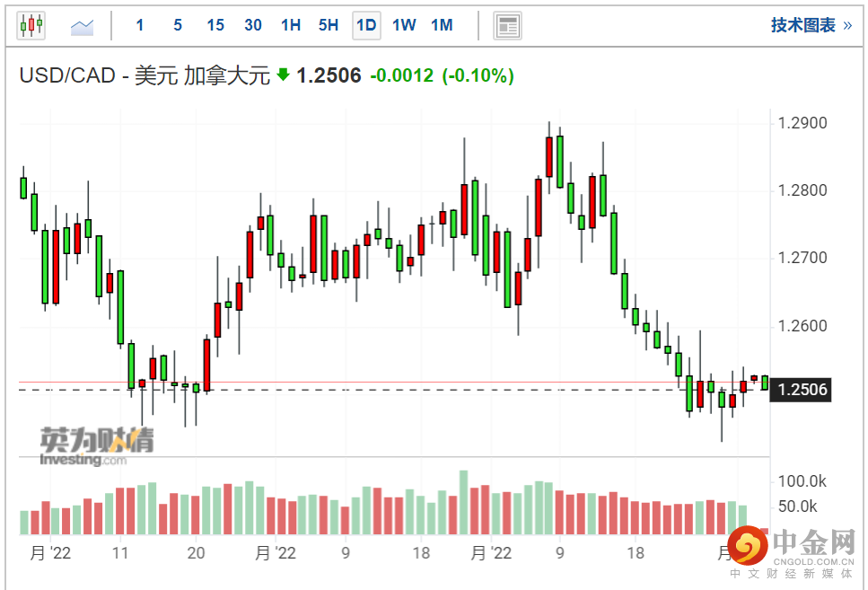
Task: Choose the 1M monthly timeframe
Action: pyautogui.click(x=442, y=25)
